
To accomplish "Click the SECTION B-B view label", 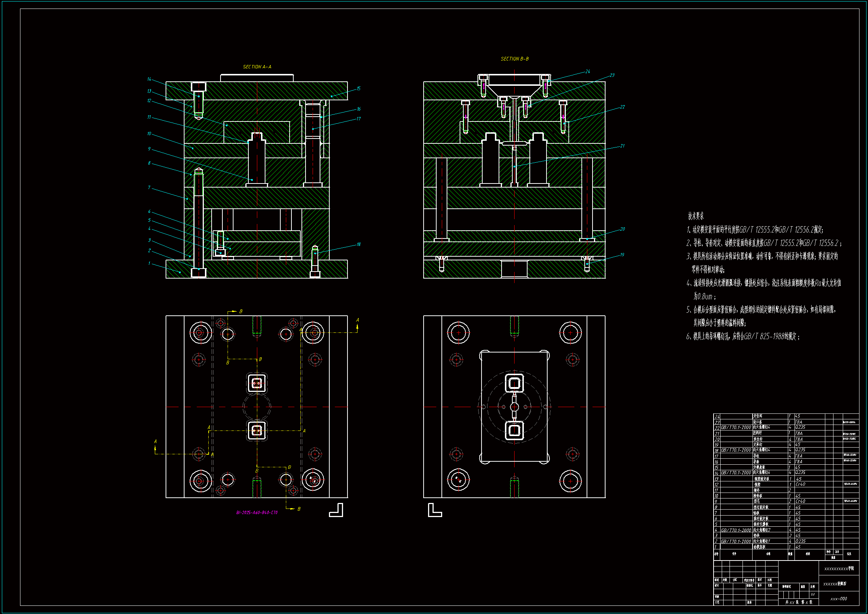I will point(515,59).
